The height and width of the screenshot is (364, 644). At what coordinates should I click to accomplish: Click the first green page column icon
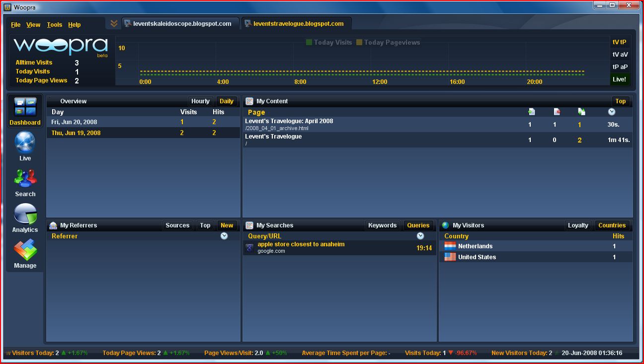coord(531,112)
